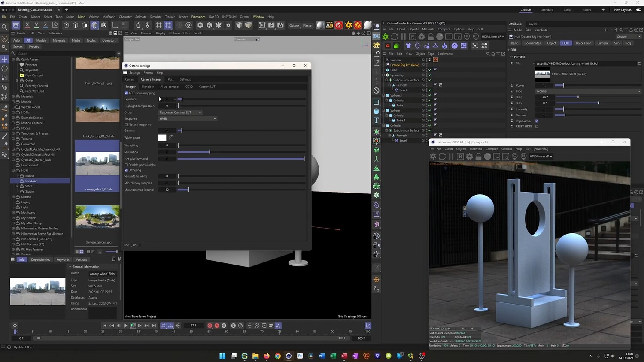Click the New Layouts button
This screenshot has width=644, height=362.
(623, 10)
